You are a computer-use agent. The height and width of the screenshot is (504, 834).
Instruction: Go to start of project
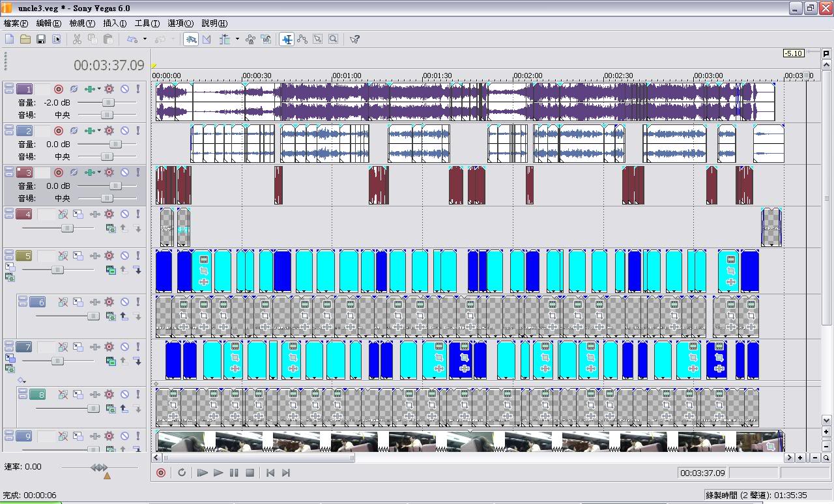pyautogui.click(x=270, y=473)
